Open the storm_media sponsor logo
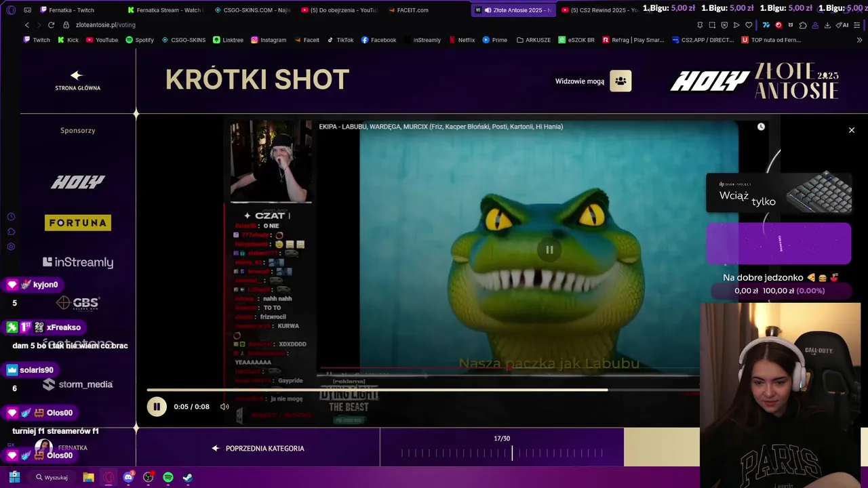Screen dimensions: 868x488 coord(78,384)
